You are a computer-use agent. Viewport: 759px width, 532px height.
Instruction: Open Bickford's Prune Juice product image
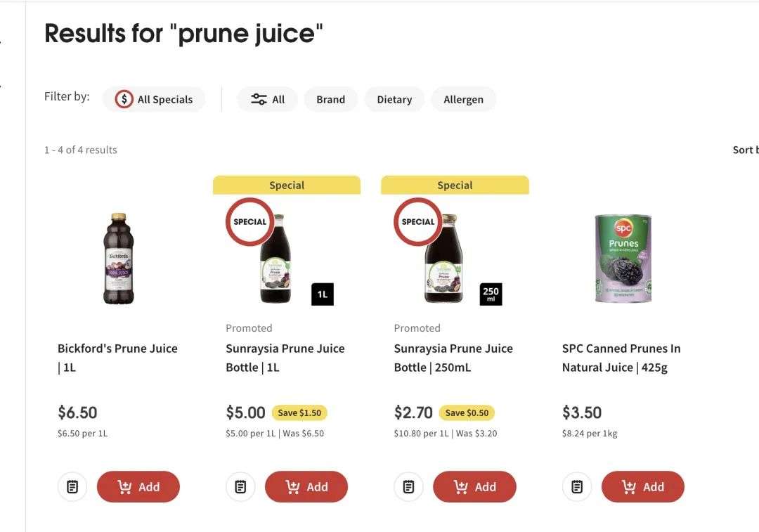point(119,259)
